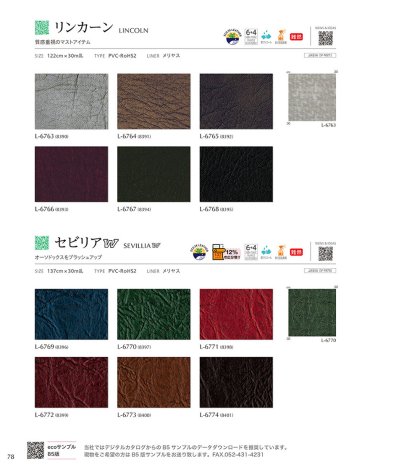Click the Lincoln section QR code

tap(325, 38)
